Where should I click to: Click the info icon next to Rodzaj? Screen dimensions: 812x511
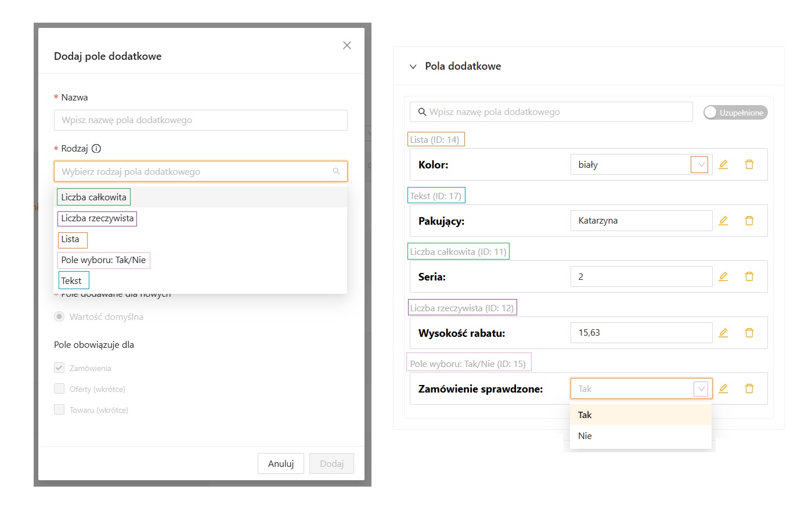(x=96, y=149)
